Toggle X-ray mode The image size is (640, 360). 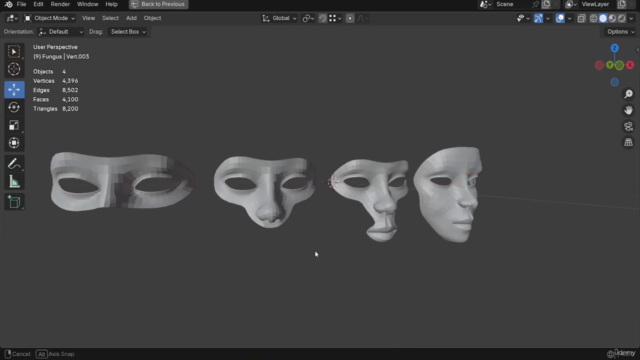(x=581, y=18)
